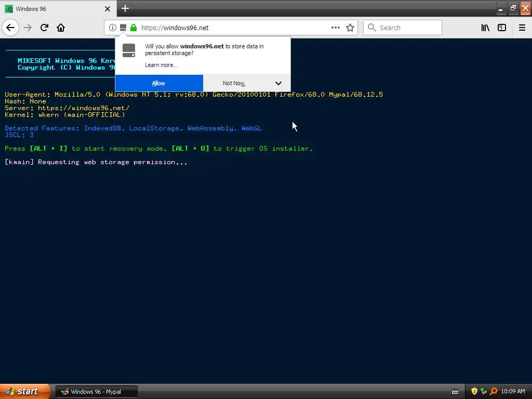Viewport: 532px width, 399px height.
Task: Expand the Not Now dropdown arrow
Action: point(278,83)
